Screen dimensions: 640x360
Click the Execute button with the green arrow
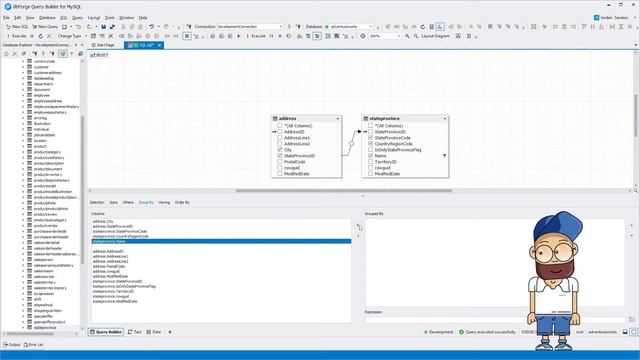[x=256, y=36]
